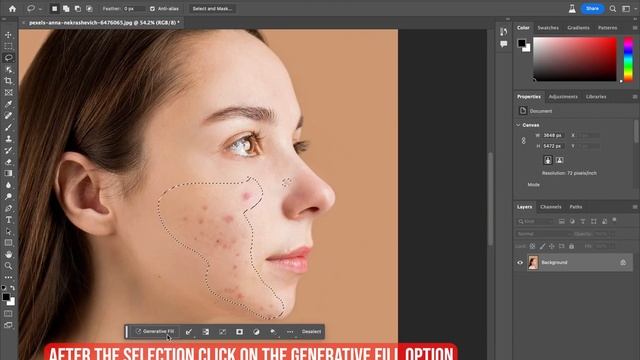Switch to the Channels tab
The width and height of the screenshot is (640, 360).
551,207
